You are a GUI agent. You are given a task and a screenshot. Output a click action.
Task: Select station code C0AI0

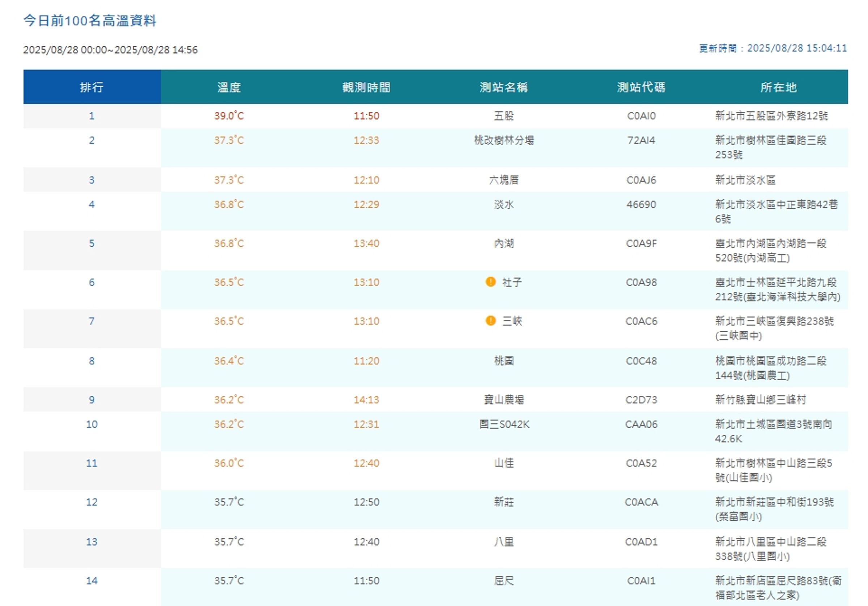pos(641,116)
